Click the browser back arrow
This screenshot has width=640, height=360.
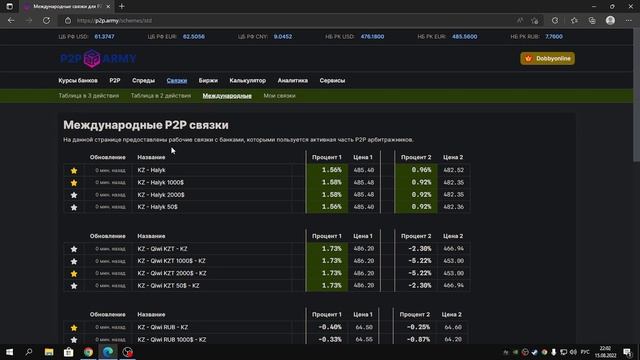click(11, 20)
